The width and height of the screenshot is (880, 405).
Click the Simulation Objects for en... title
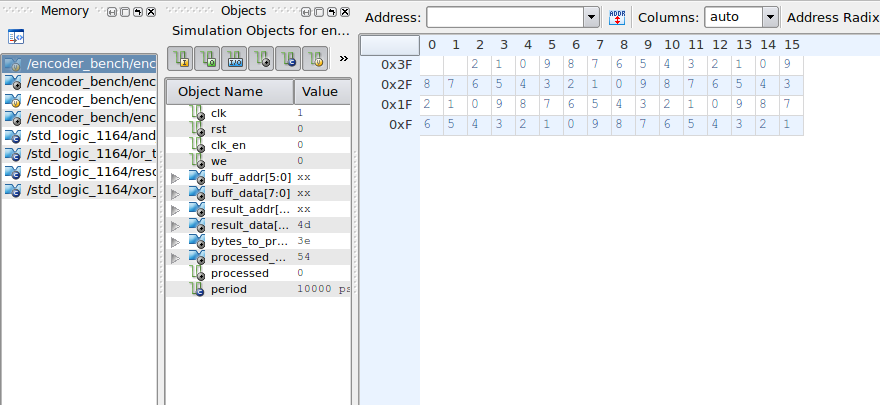(260, 30)
